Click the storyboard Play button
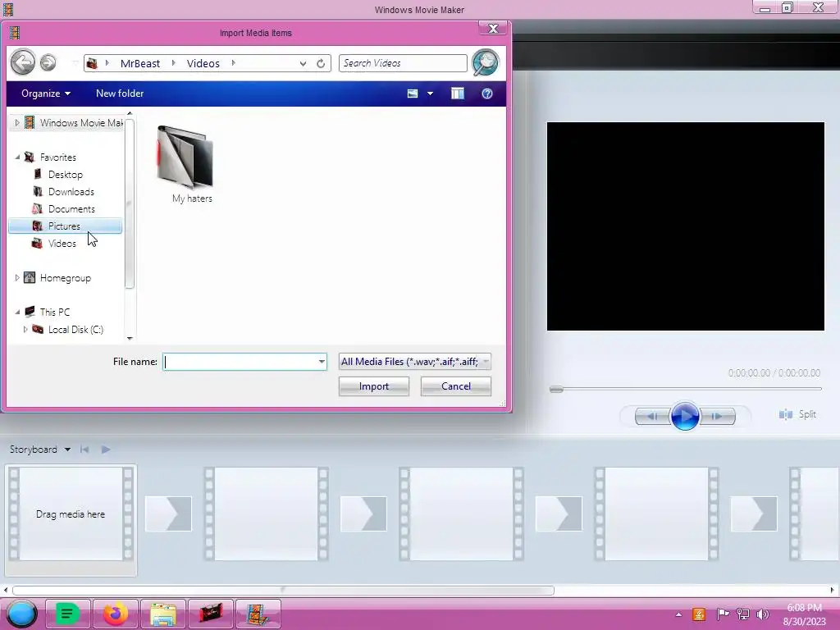Viewport: 840px width, 630px height. (106, 450)
